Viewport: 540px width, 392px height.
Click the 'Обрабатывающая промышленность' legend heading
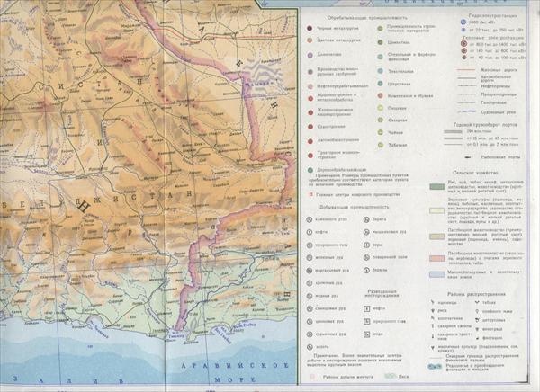(367, 18)
